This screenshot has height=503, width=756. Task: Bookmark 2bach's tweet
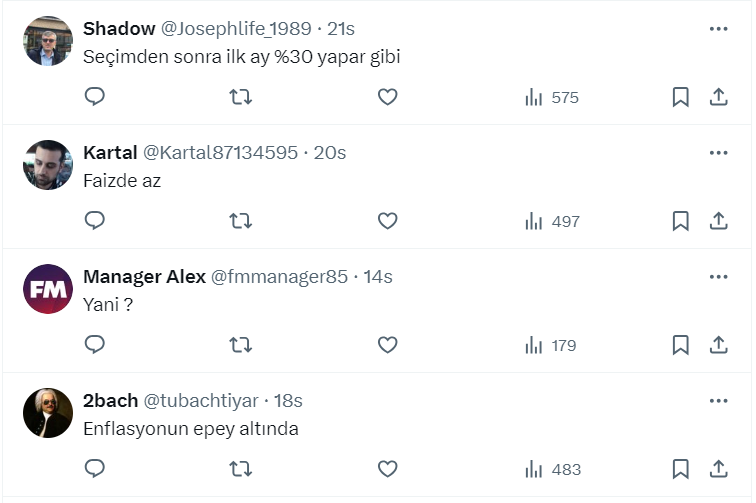click(680, 469)
